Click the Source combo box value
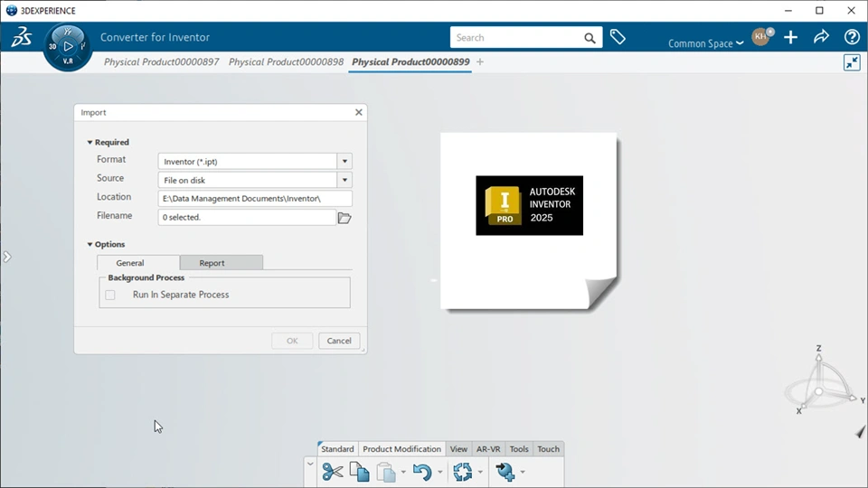This screenshot has height=488, width=868. click(248, 180)
